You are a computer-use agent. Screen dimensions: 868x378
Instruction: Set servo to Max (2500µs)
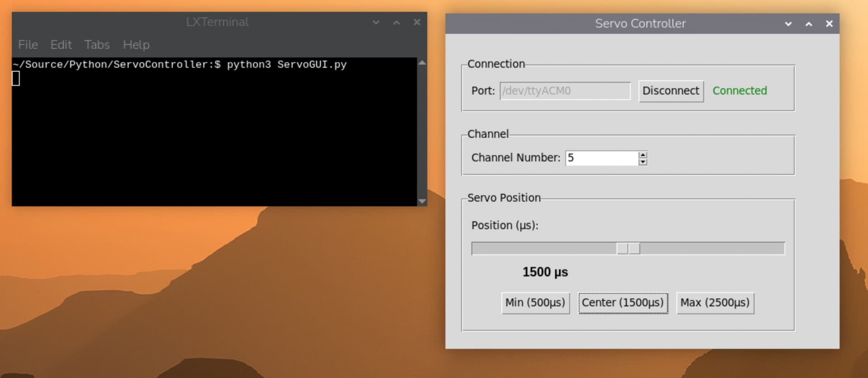[x=715, y=303]
